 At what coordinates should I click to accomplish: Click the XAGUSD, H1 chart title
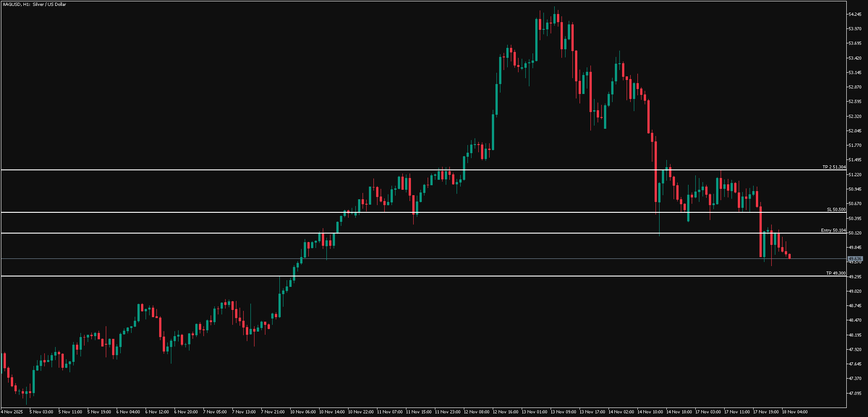pyautogui.click(x=34, y=5)
